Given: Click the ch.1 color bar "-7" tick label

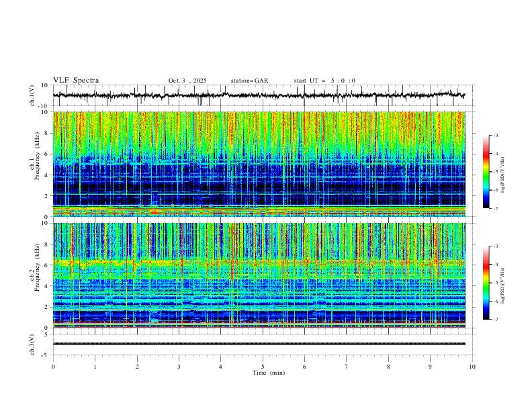Looking at the screenshot, I should pyautogui.click(x=496, y=209).
